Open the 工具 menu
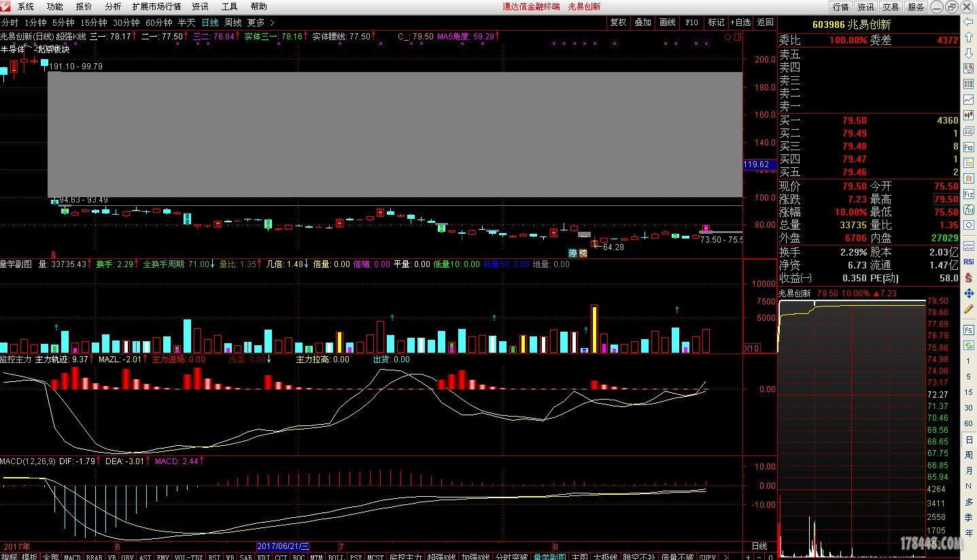Viewport: 977px width, 560px height. click(x=230, y=7)
